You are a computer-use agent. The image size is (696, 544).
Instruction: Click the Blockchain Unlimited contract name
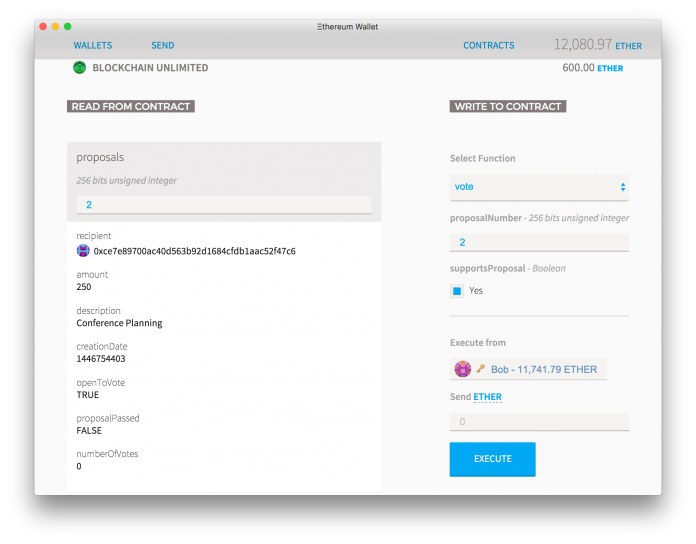[x=150, y=68]
